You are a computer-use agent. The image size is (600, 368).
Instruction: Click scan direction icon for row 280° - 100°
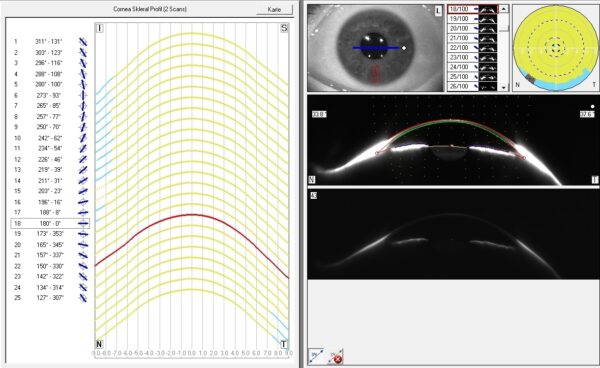coord(83,84)
